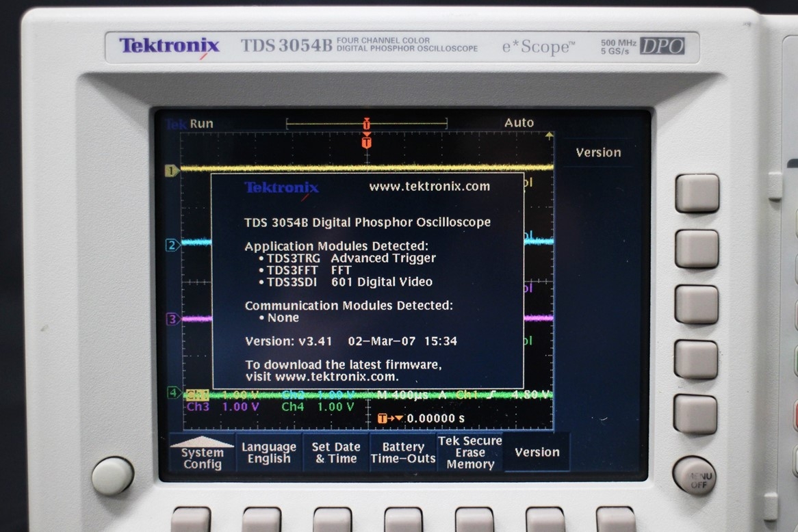This screenshot has width=798, height=532.
Task: Click the Application Modules Detected heading
Action: pyautogui.click(x=337, y=246)
